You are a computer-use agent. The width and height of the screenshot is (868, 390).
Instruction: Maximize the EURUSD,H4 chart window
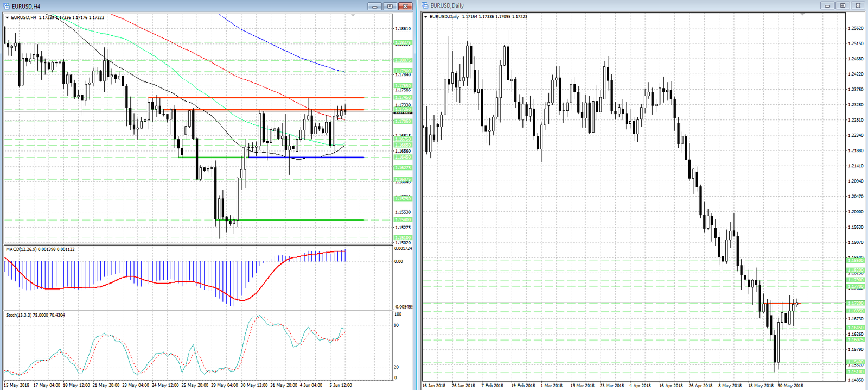tap(390, 6)
